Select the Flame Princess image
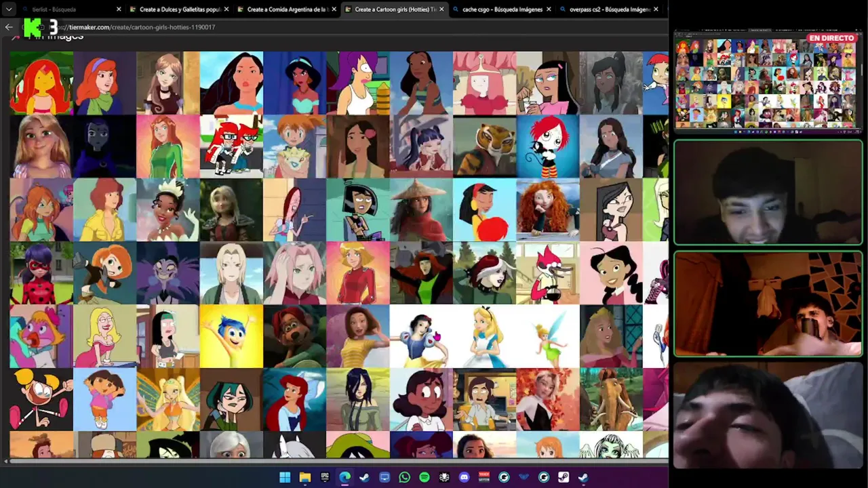The width and height of the screenshot is (868, 488). 41,83
